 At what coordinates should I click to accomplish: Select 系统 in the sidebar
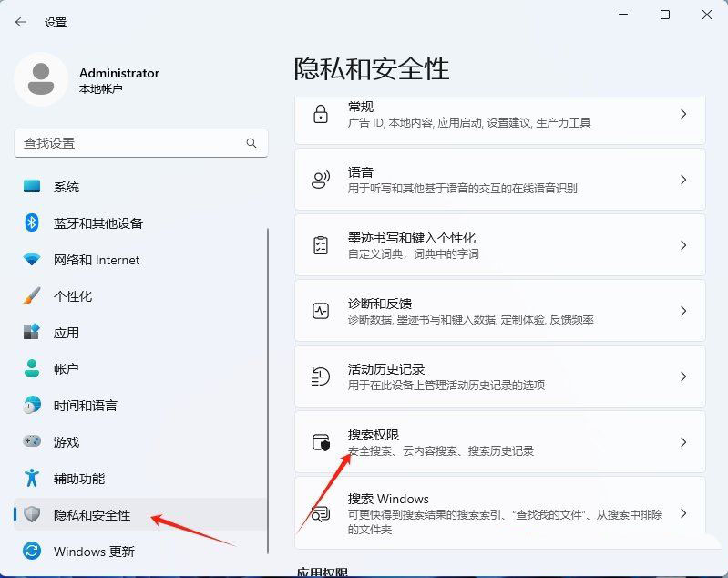click(x=67, y=187)
